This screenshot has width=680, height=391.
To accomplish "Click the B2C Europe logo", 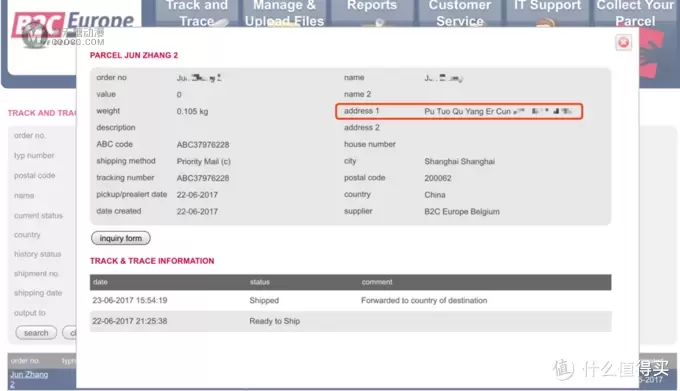I will pyautogui.click(x=73, y=26).
